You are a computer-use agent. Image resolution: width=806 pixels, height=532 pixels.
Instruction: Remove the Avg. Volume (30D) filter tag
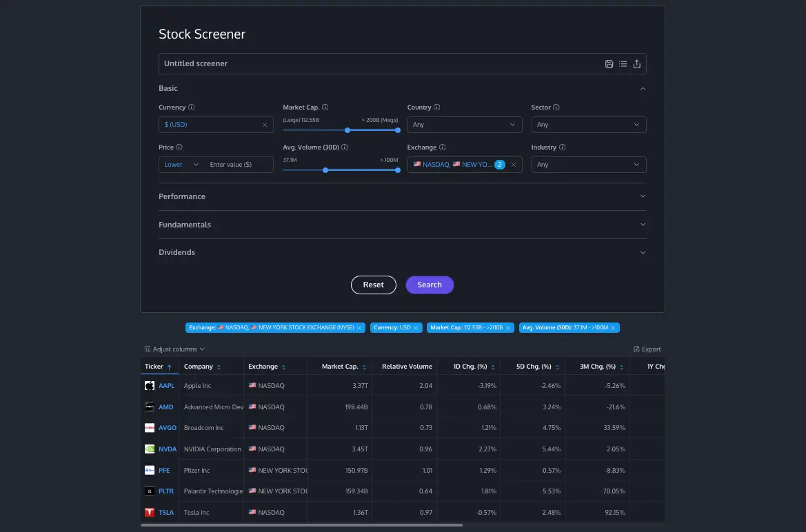pos(613,328)
